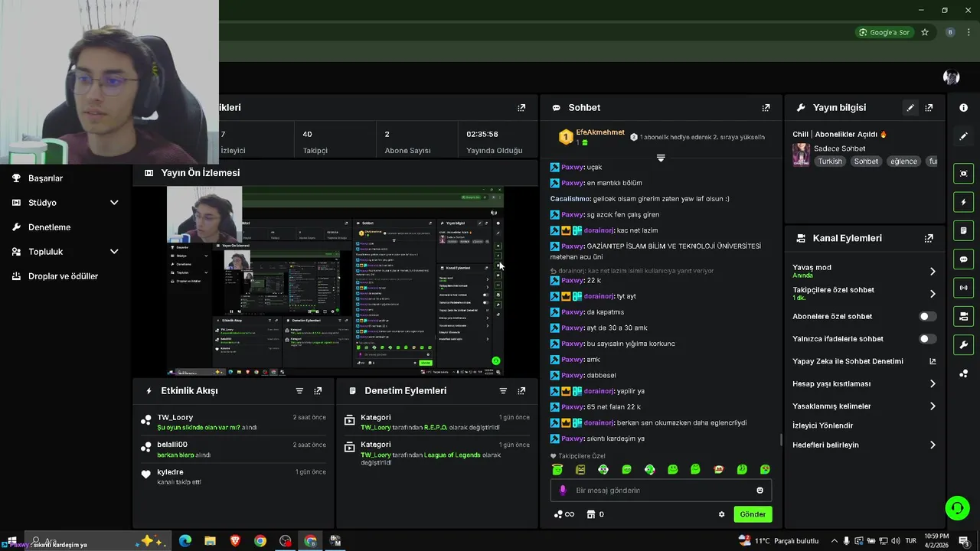Open Etkinlik Akışı filter options

coord(299,390)
